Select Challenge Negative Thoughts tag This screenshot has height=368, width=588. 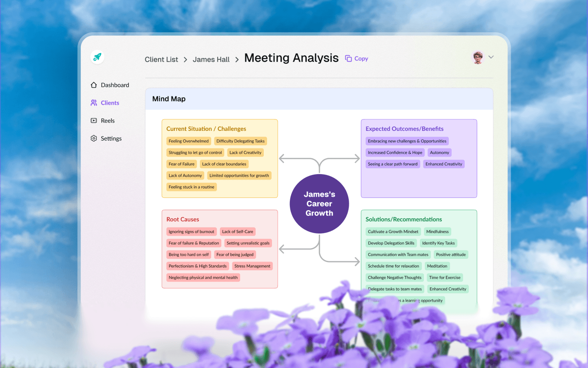coord(395,278)
